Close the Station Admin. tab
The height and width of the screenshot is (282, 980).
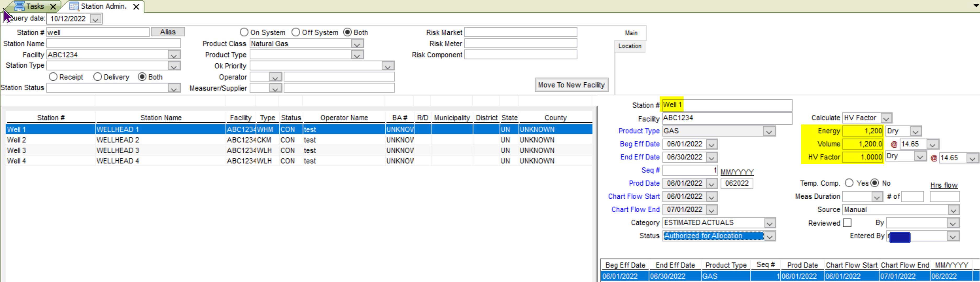coord(136,7)
